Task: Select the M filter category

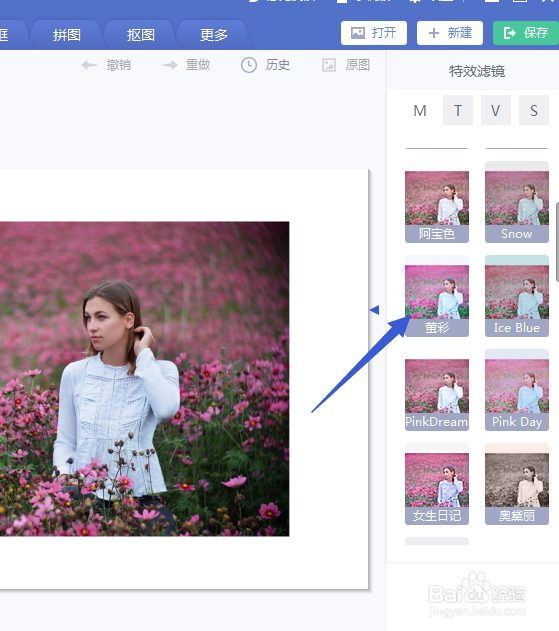Action: 420,110
